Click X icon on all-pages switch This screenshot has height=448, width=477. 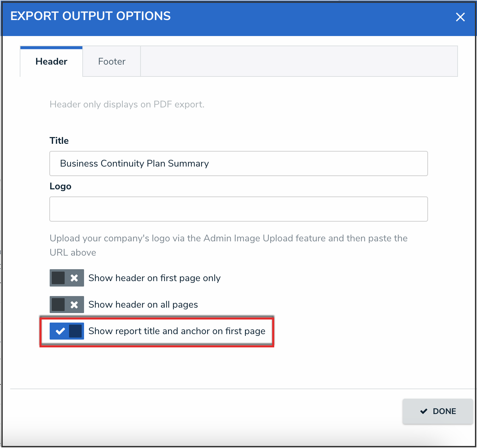tap(74, 305)
